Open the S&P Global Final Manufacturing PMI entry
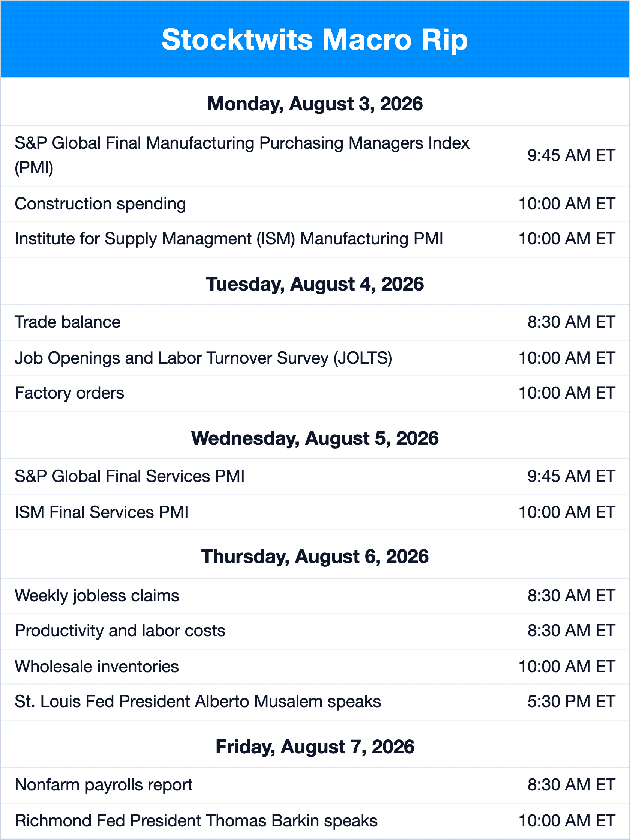The height and width of the screenshot is (840, 630). 315,156
